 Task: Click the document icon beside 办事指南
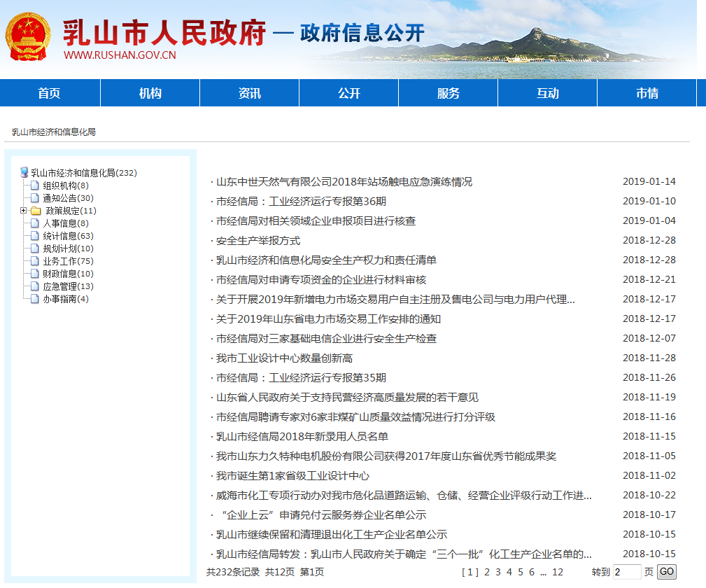[x=36, y=299]
